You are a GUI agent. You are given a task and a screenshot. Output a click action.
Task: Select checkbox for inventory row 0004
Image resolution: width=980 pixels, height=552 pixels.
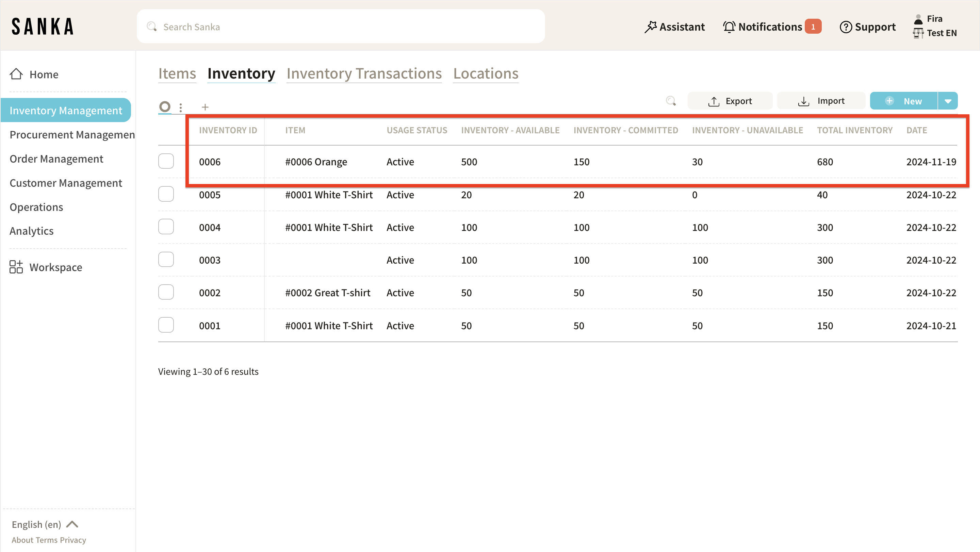(166, 227)
